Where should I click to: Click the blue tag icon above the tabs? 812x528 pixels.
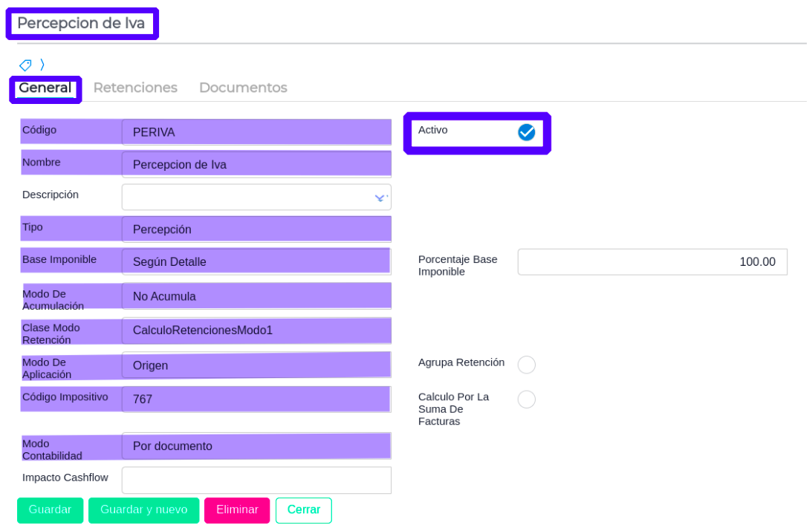tap(25, 65)
